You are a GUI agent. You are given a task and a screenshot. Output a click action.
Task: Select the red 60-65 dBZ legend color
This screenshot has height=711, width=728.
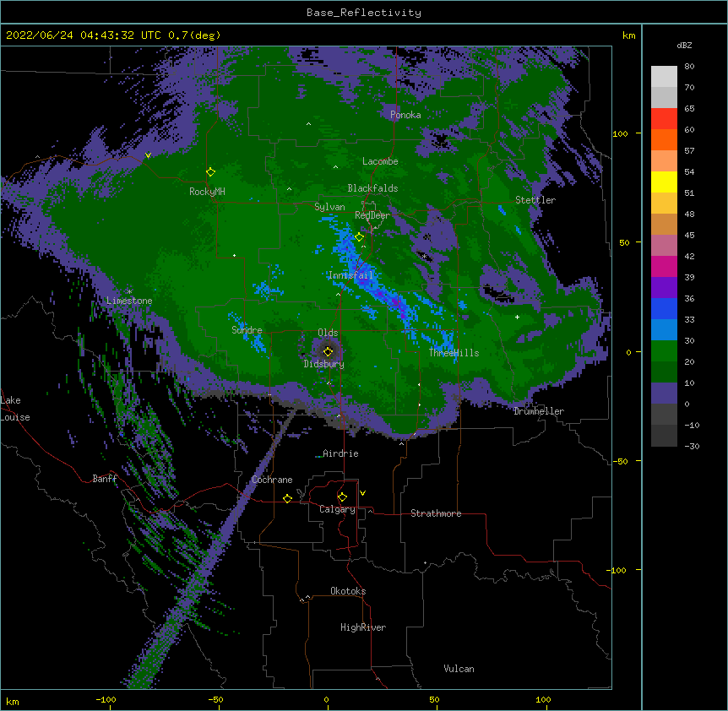click(664, 119)
